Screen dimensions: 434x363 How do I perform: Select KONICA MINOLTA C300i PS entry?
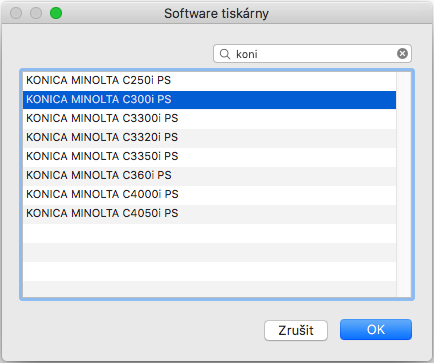(209, 99)
